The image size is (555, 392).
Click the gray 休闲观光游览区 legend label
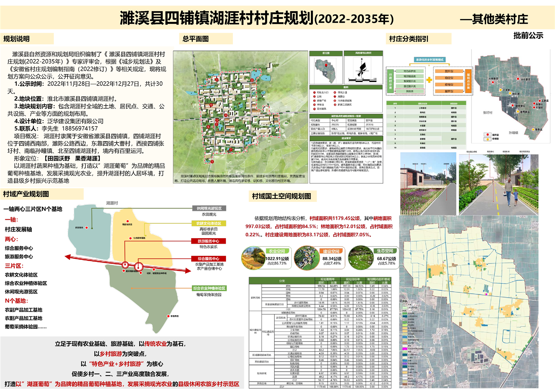209,208
